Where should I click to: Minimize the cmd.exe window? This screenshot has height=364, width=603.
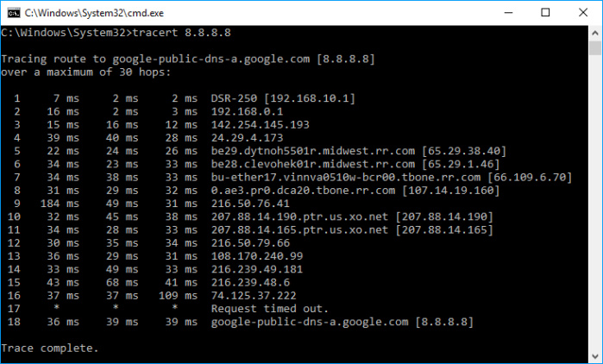click(x=506, y=13)
